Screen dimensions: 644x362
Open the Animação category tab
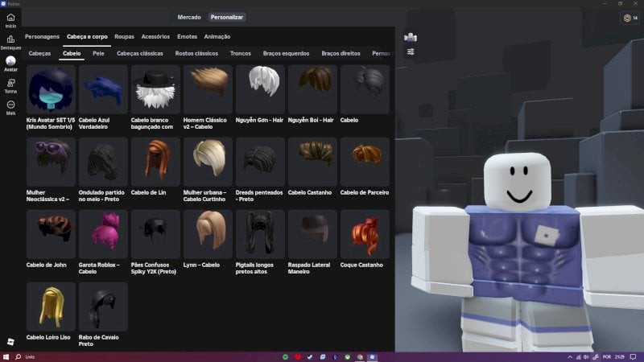[217, 36]
